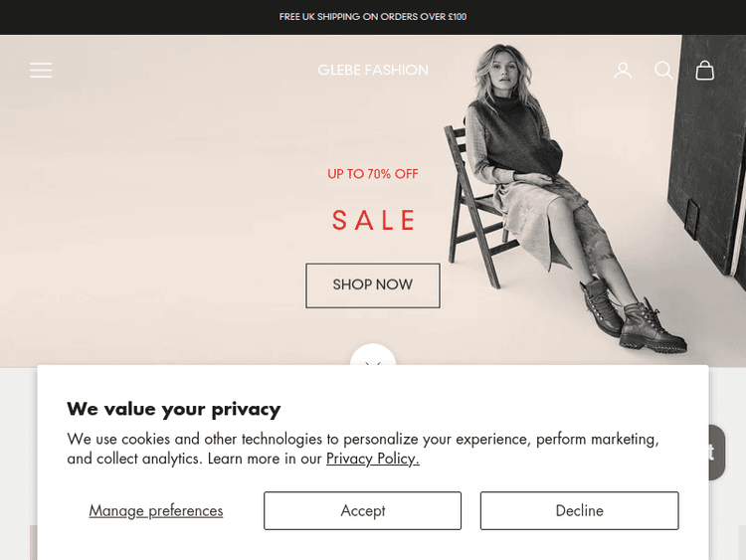This screenshot has width=746, height=560.
Task: Decline the cookie consent
Action: coord(579,510)
